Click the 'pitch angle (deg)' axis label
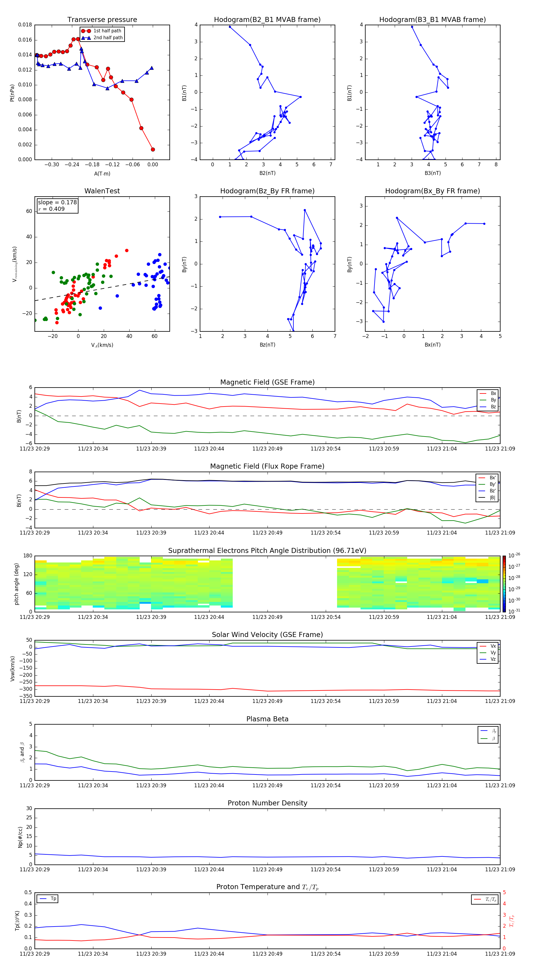The height and width of the screenshot is (980, 535). [16, 584]
